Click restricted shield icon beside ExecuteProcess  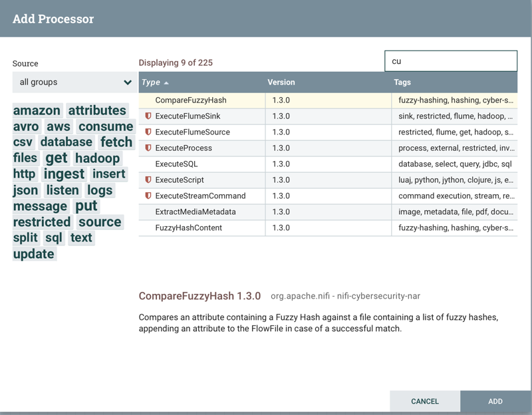148,148
